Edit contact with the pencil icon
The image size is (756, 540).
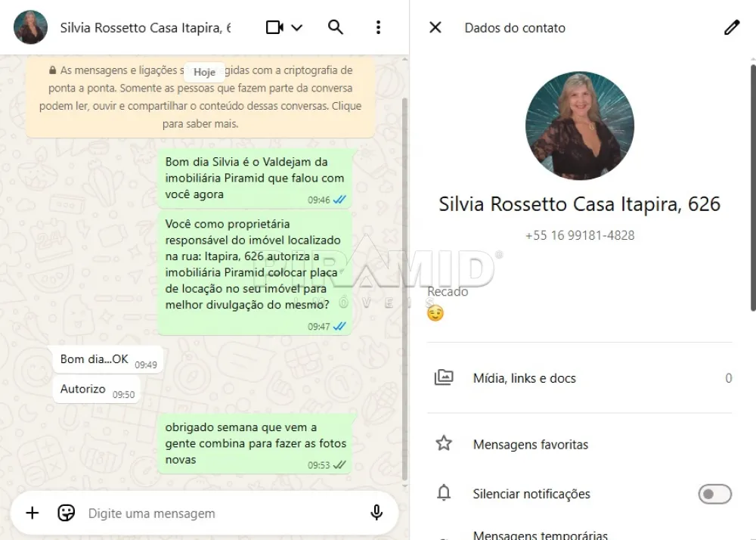731,27
